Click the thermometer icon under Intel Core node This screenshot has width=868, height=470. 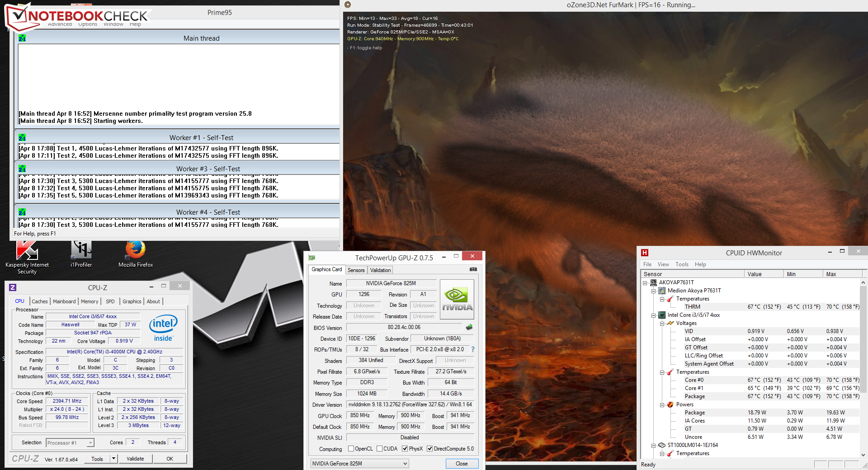(670, 372)
